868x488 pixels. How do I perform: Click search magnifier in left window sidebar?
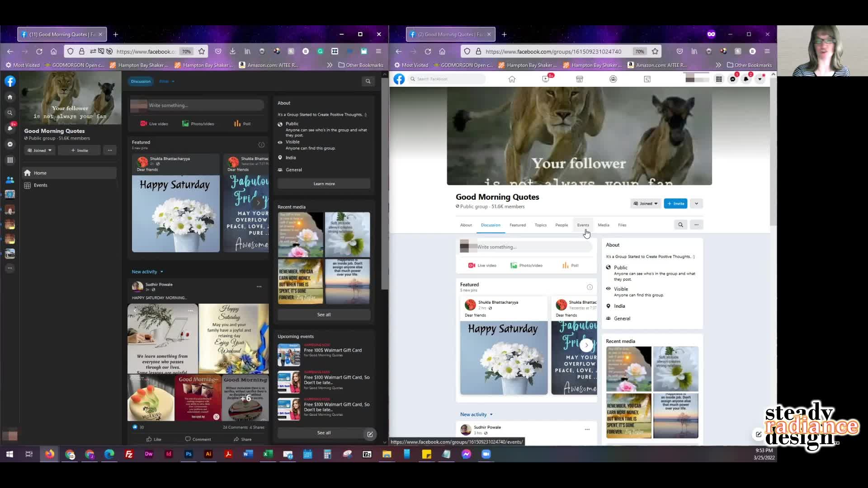pyautogui.click(x=10, y=113)
